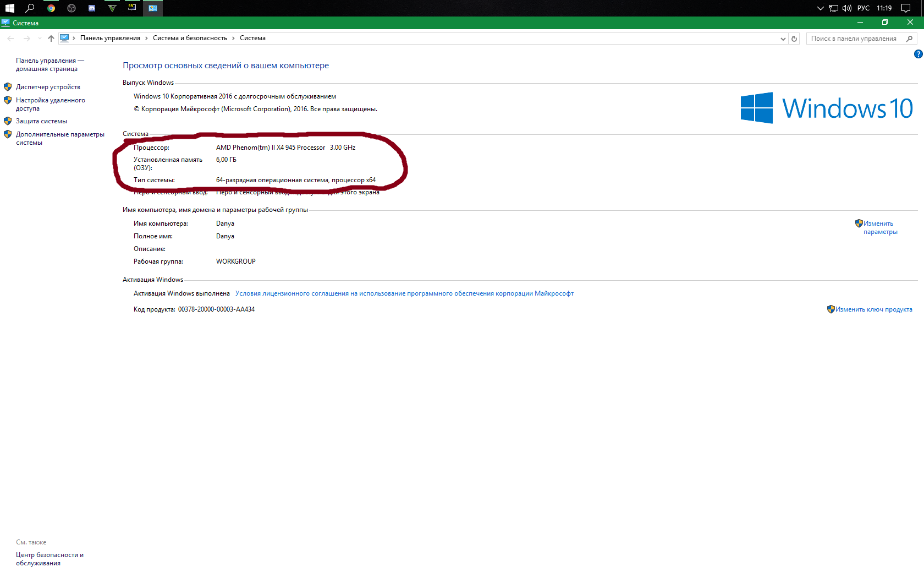Image resolution: width=924 pixels, height=578 pixels.
Task: Expand chevron after Система и безопасность
Action: point(233,38)
